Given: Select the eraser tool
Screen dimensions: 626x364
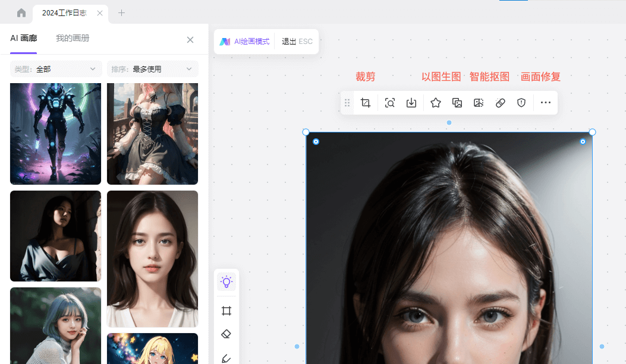Looking at the screenshot, I should (x=226, y=333).
